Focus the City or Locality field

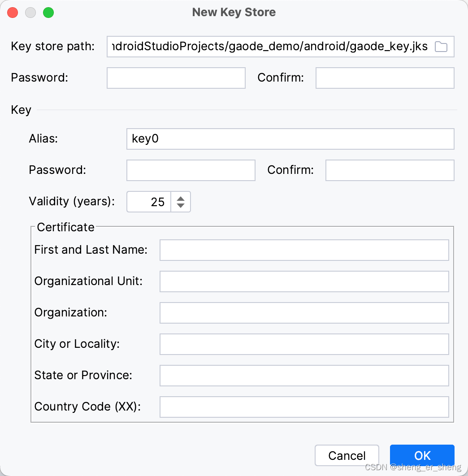[x=304, y=344]
